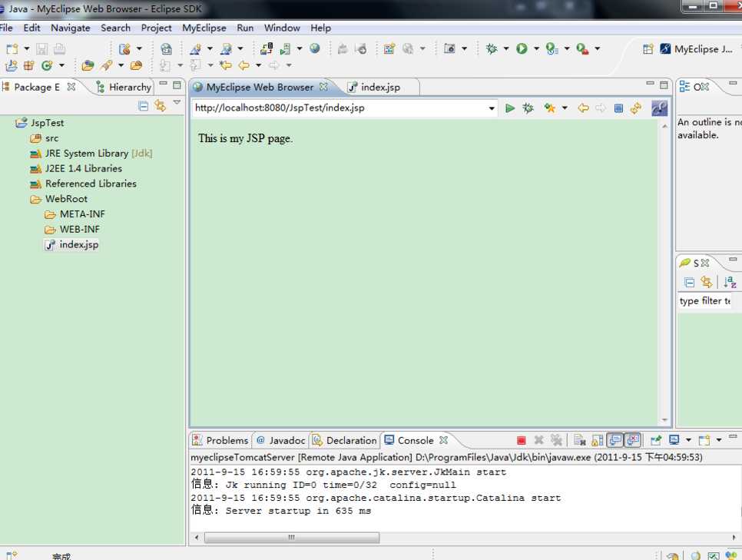
Task: Click the browser Refresh icon
Action: click(635, 108)
